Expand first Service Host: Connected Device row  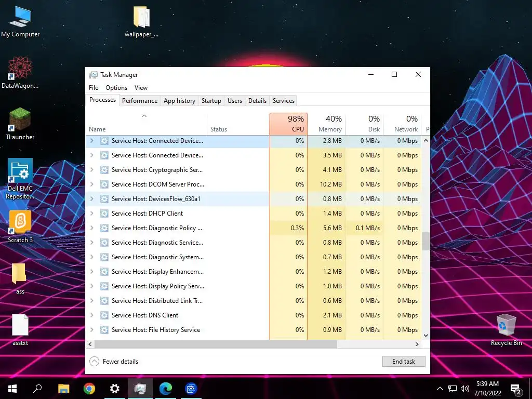[91, 140]
